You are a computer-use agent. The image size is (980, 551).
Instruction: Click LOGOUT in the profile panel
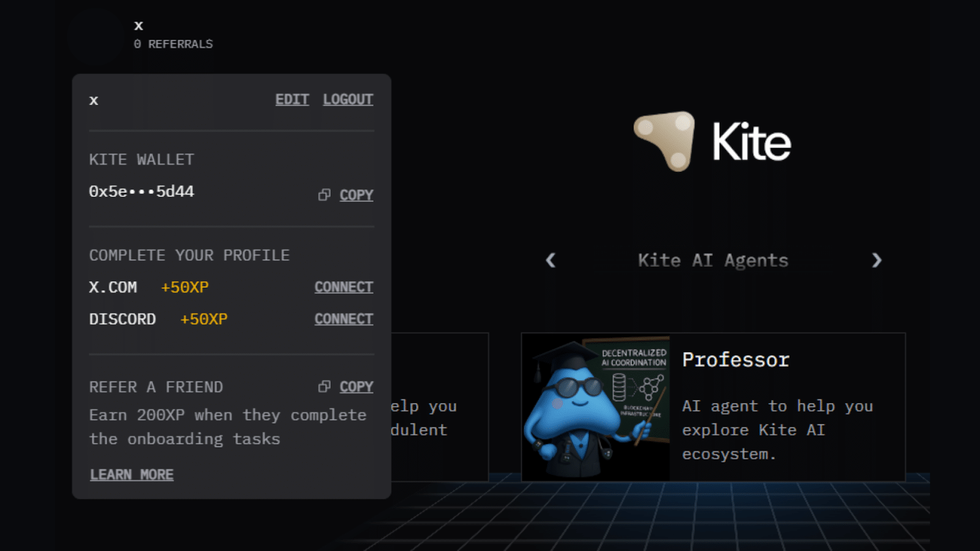(348, 99)
